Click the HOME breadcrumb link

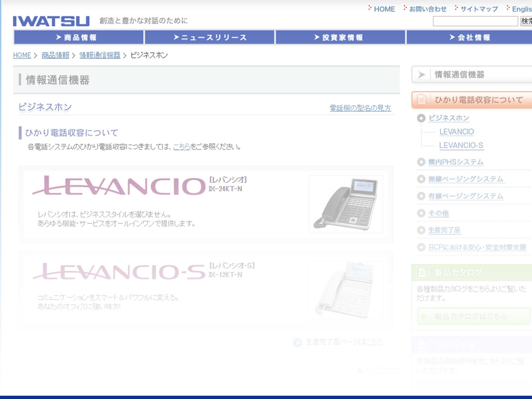tap(22, 55)
